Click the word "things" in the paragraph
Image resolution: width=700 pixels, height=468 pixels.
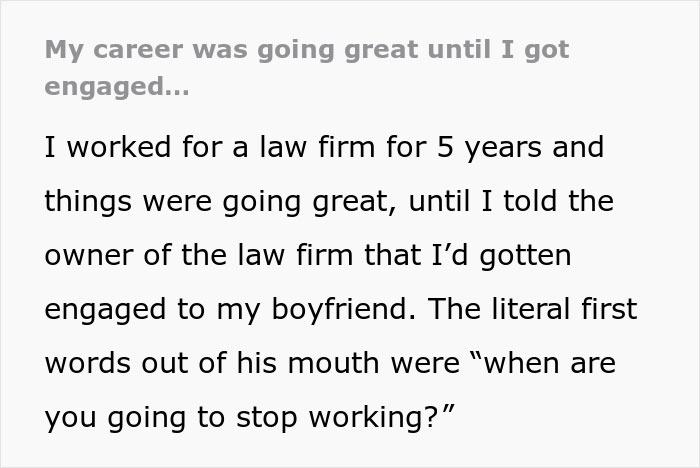pos(88,202)
